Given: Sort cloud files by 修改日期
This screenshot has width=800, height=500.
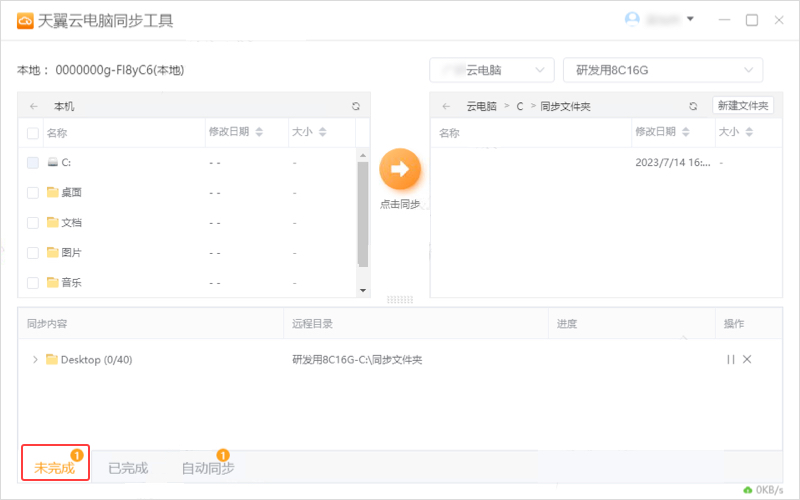Looking at the screenshot, I should (686, 132).
